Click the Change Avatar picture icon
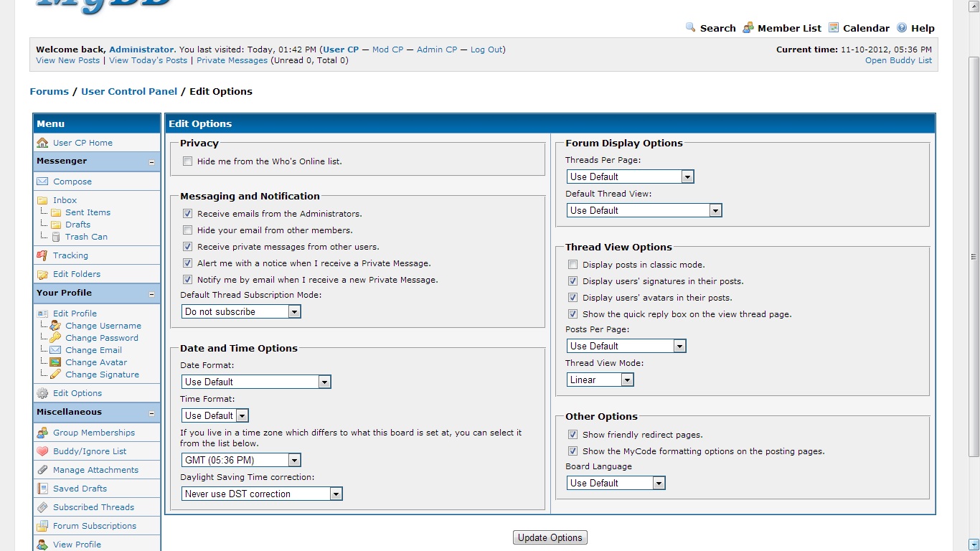The image size is (980, 551). coord(55,362)
